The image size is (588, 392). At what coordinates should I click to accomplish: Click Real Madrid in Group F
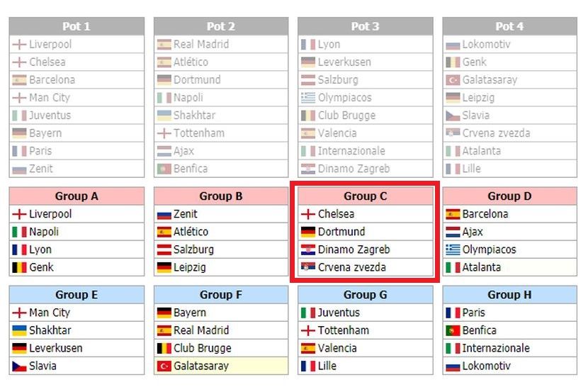[x=201, y=330]
